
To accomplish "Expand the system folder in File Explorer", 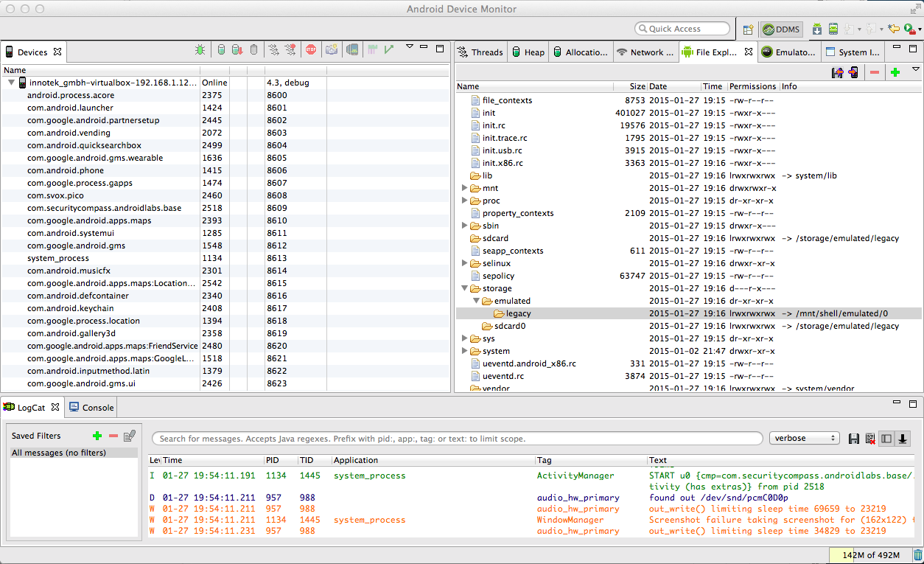I will [464, 351].
